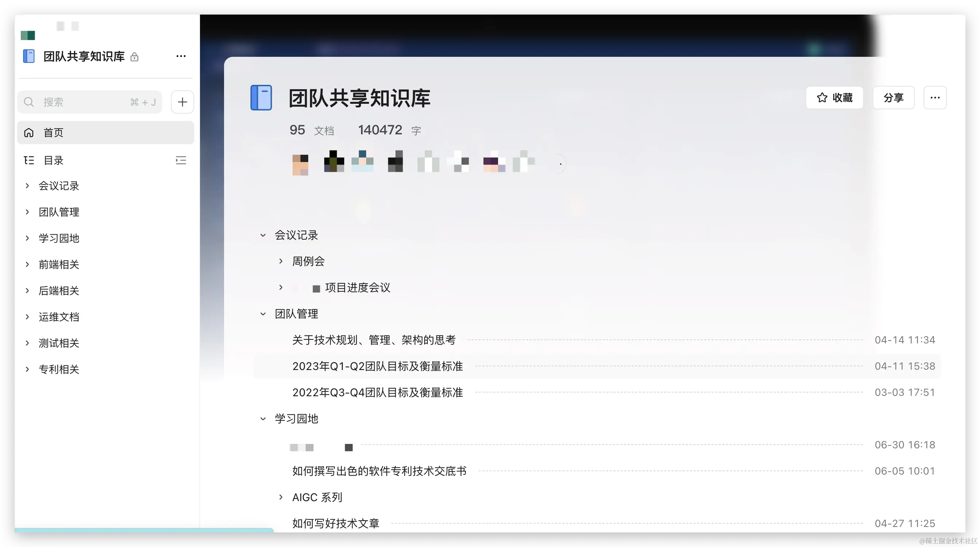Open the document 如何写好技术文章

coord(335,523)
